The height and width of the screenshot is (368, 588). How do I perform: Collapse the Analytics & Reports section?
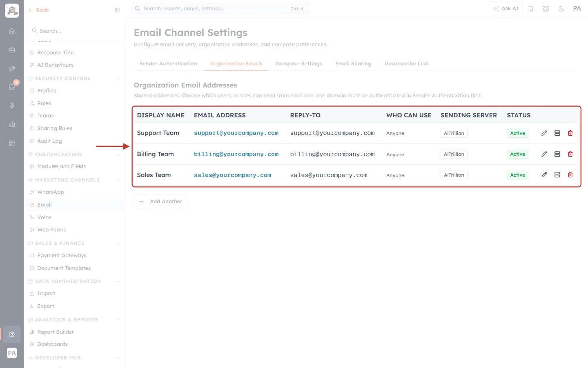click(118, 320)
